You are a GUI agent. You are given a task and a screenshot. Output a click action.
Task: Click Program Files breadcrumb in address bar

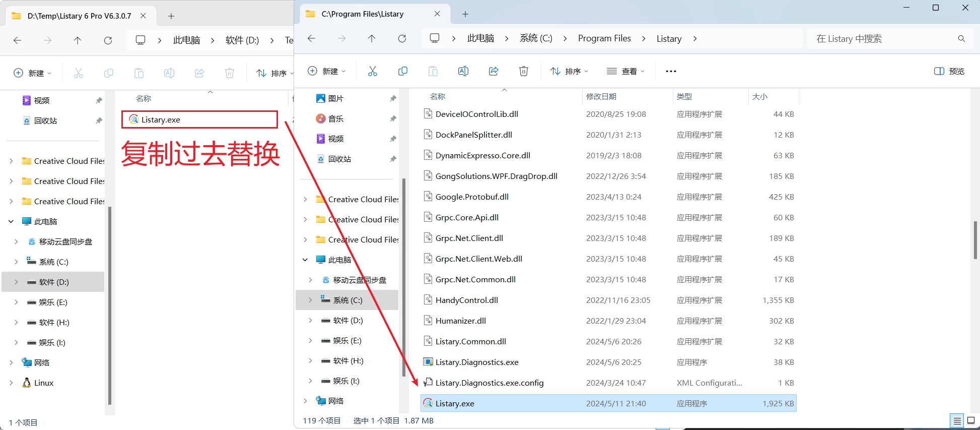[x=604, y=38]
